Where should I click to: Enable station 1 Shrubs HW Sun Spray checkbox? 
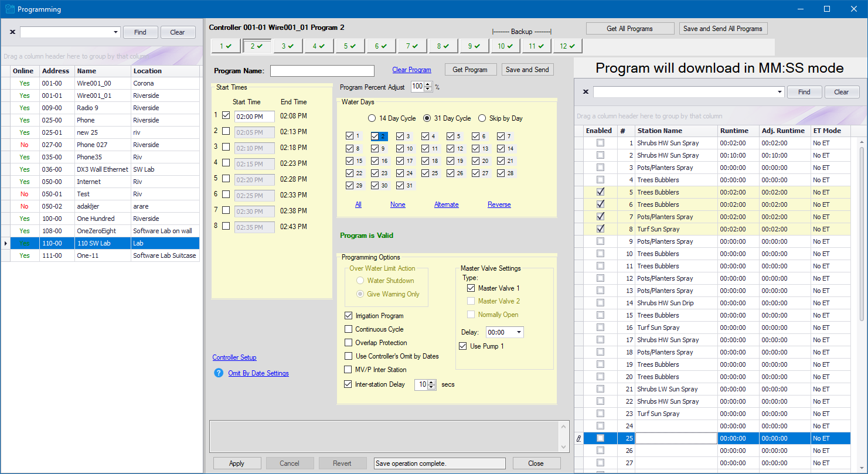600,143
